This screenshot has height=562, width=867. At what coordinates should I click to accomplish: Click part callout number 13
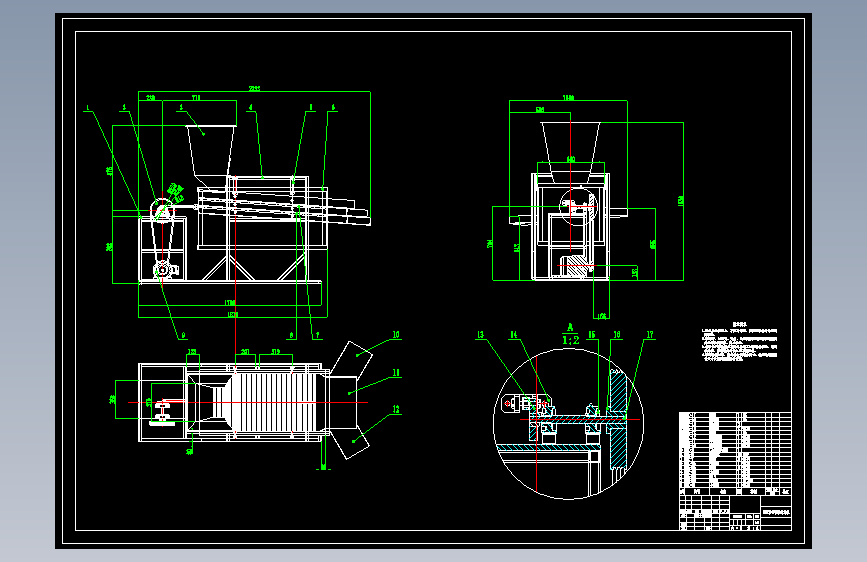pos(480,335)
